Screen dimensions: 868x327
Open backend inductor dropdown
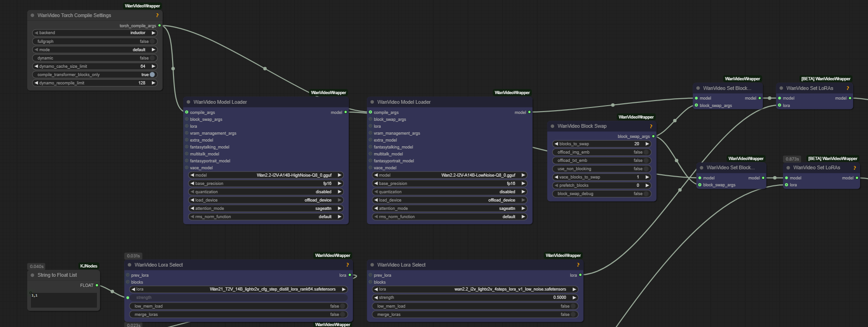point(95,33)
